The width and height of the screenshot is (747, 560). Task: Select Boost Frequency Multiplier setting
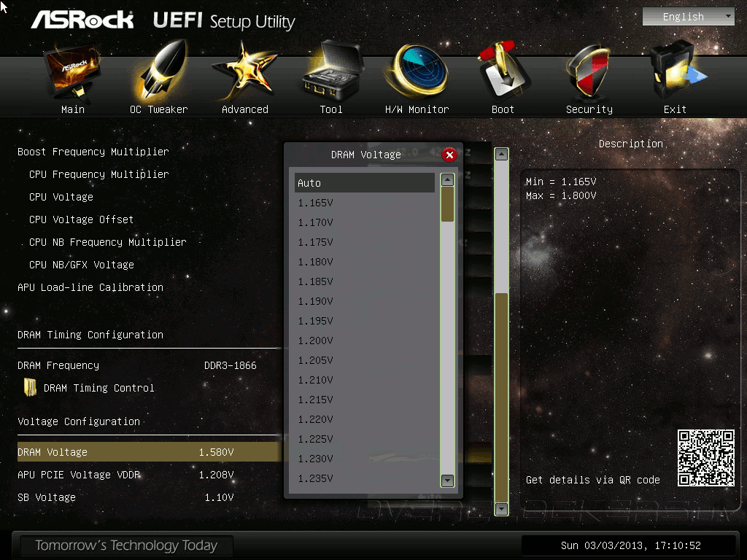tap(93, 152)
